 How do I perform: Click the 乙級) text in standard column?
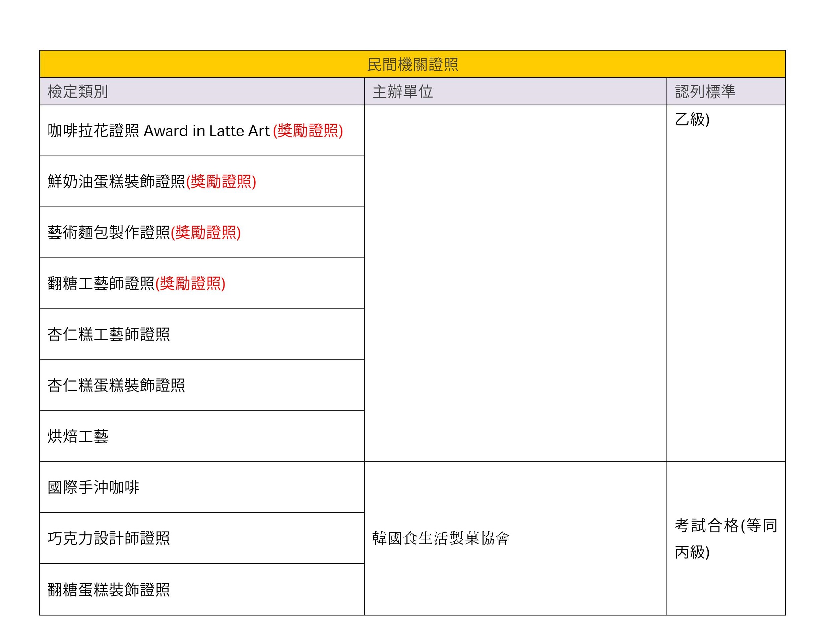tap(692, 119)
